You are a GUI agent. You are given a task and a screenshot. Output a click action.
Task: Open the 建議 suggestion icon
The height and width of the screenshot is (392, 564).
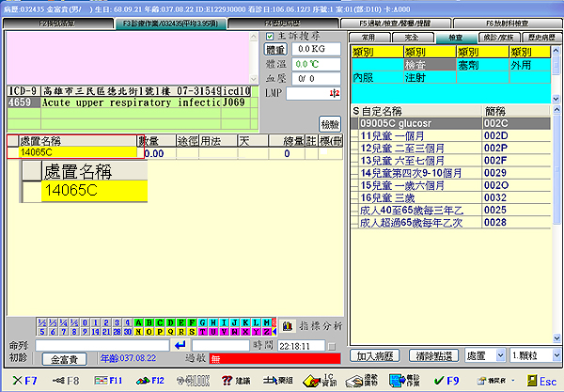click(x=235, y=381)
